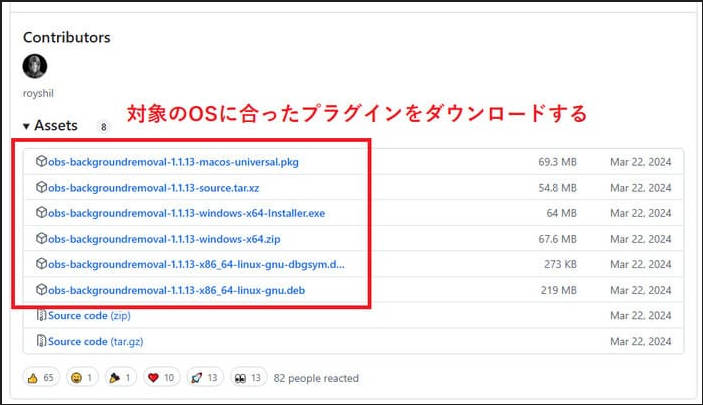This screenshot has height=405, width=703.
Task: Click the 273 KB size value
Action: 560,265
